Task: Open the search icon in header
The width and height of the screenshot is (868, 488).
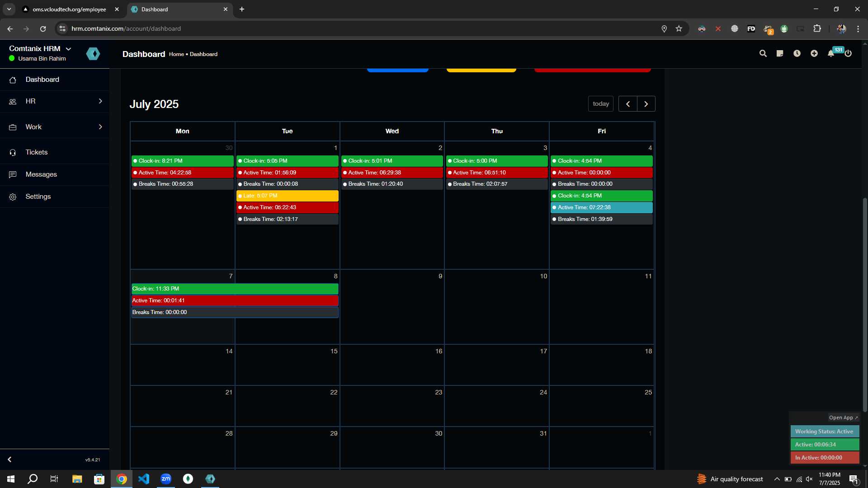Action: [x=763, y=54]
